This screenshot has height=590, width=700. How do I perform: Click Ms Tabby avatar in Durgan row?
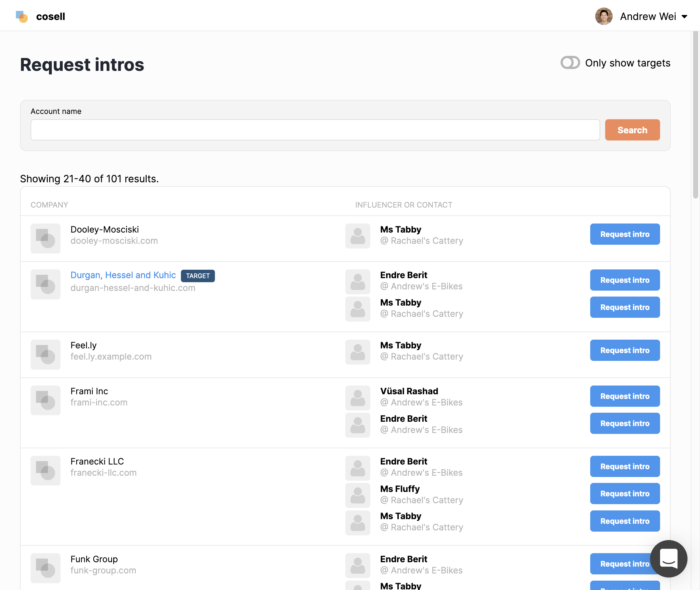tap(357, 309)
